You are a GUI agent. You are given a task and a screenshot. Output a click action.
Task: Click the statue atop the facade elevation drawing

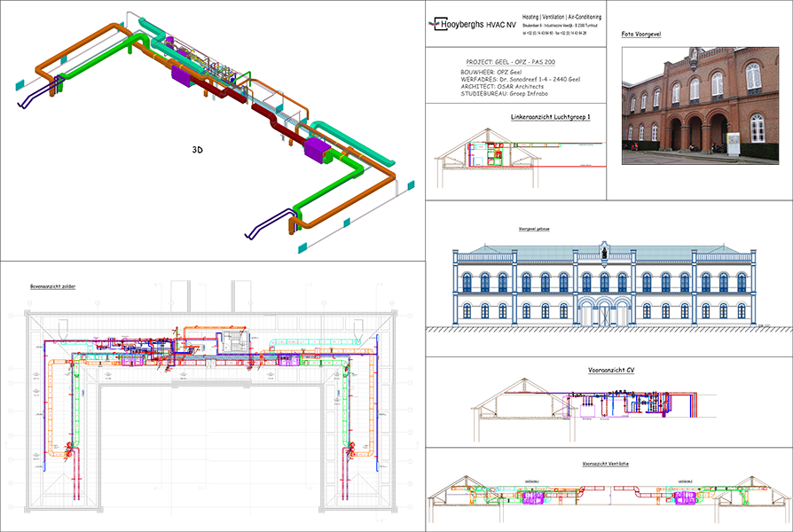(604, 251)
